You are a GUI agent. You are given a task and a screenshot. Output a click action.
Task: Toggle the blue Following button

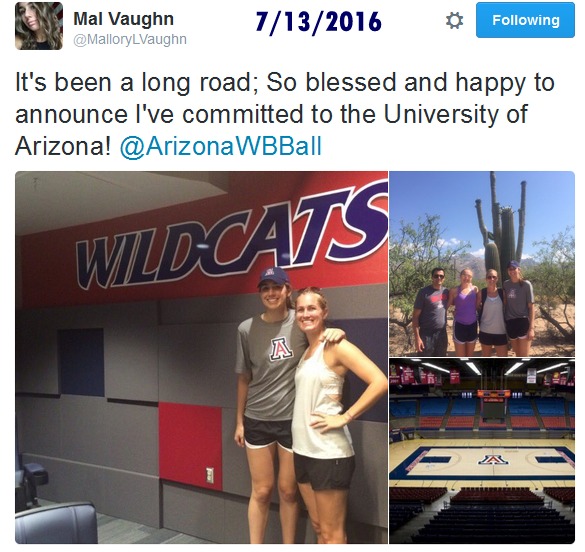[x=525, y=20]
